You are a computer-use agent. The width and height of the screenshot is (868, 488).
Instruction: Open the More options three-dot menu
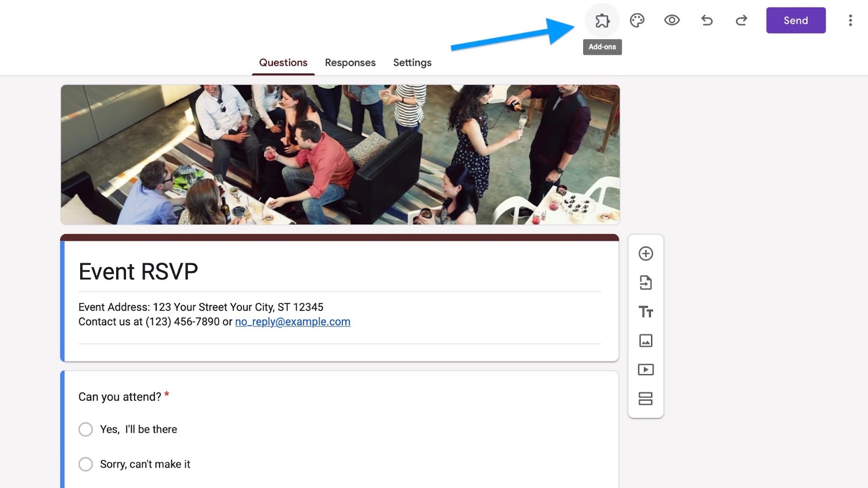pyautogui.click(x=850, y=21)
